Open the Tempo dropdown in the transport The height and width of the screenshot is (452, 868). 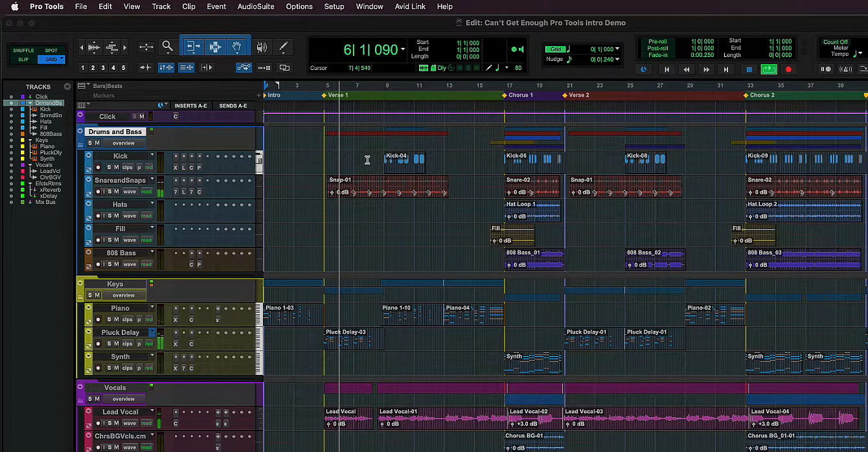coord(860,54)
